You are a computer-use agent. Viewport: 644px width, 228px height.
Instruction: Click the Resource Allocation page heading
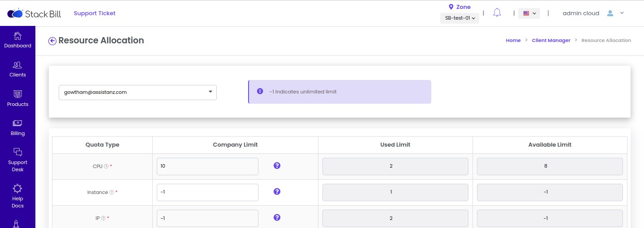(x=101, y=40)
